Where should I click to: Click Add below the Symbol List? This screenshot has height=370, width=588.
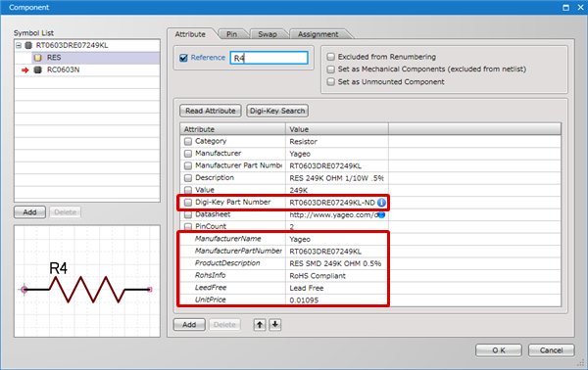[29, 212]
